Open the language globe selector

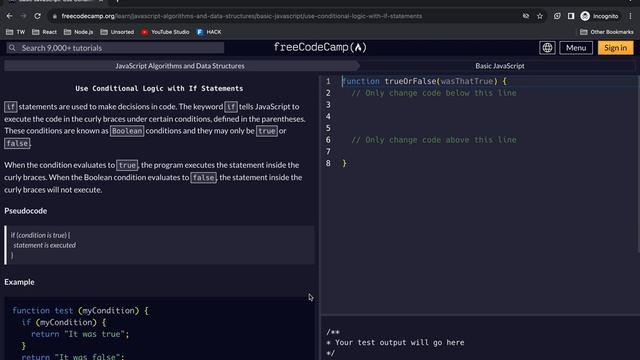[x=547, y=48]
